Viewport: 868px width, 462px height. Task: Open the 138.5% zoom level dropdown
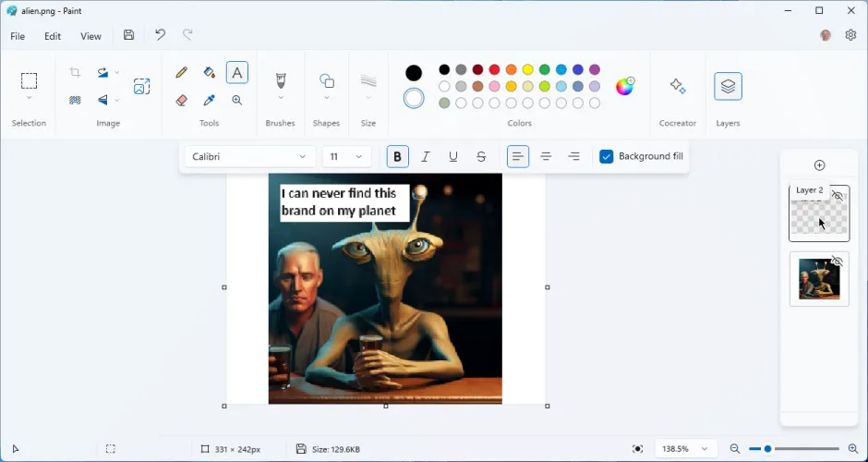point(686,449)
